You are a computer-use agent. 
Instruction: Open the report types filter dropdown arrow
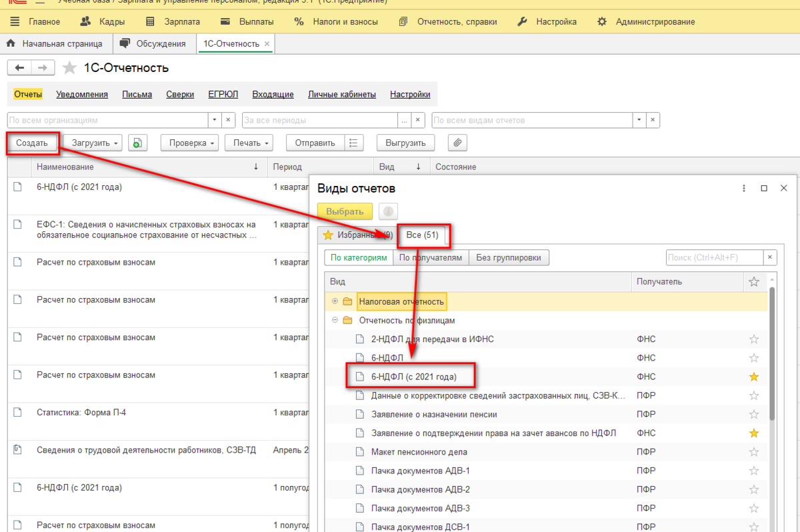(x=639, y=121)
